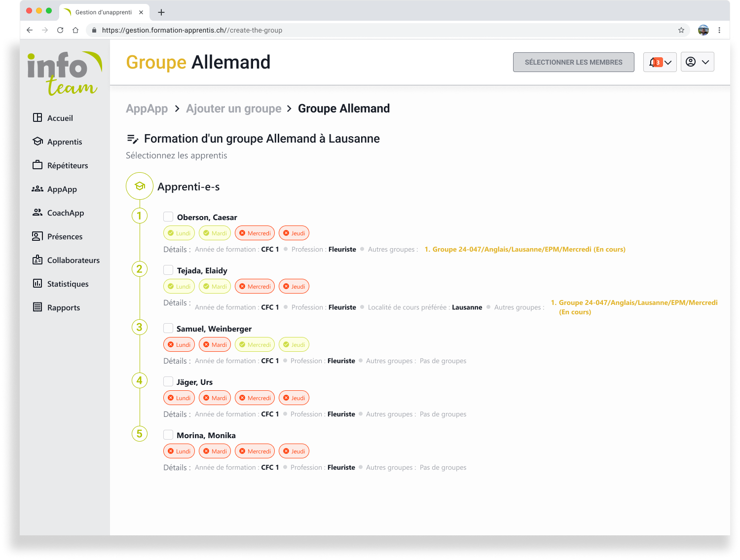Select the Tejada, Elaidy checkbox

tap(168, 270)
